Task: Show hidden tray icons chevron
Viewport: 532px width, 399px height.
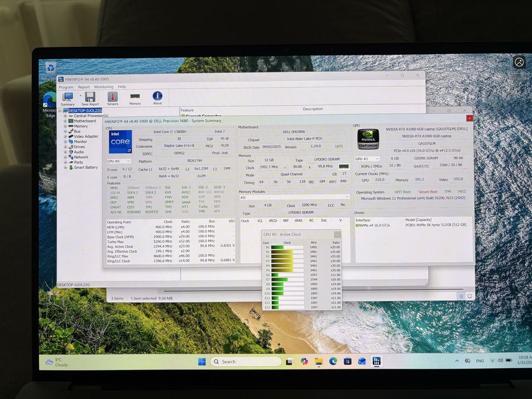Action: pos(457,361)
